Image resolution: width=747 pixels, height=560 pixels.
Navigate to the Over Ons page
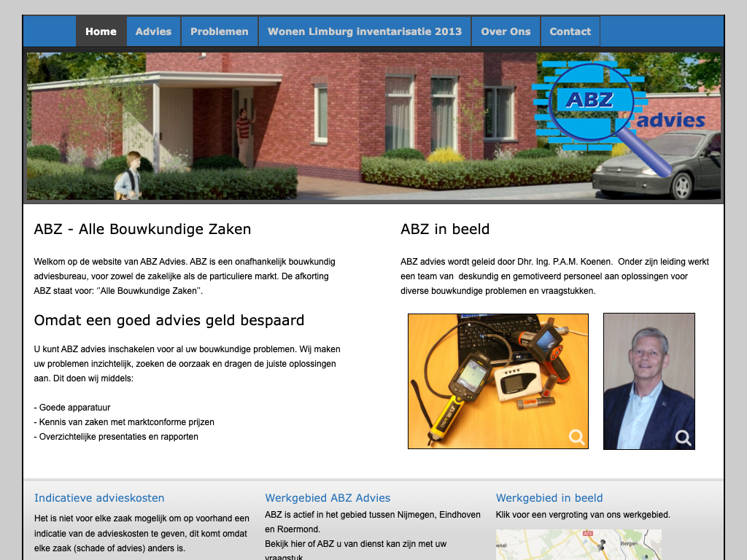coord(506,31)
